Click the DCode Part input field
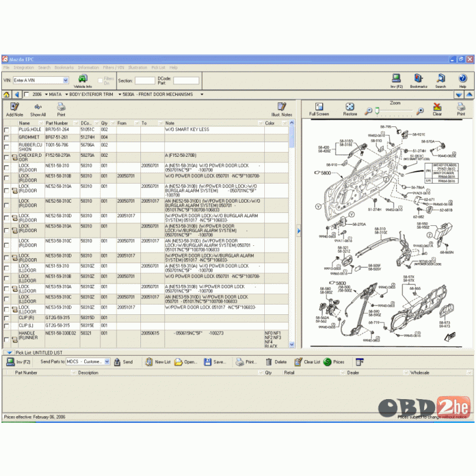The width and height of the screenshot is (476, 476). coord(186,81)
